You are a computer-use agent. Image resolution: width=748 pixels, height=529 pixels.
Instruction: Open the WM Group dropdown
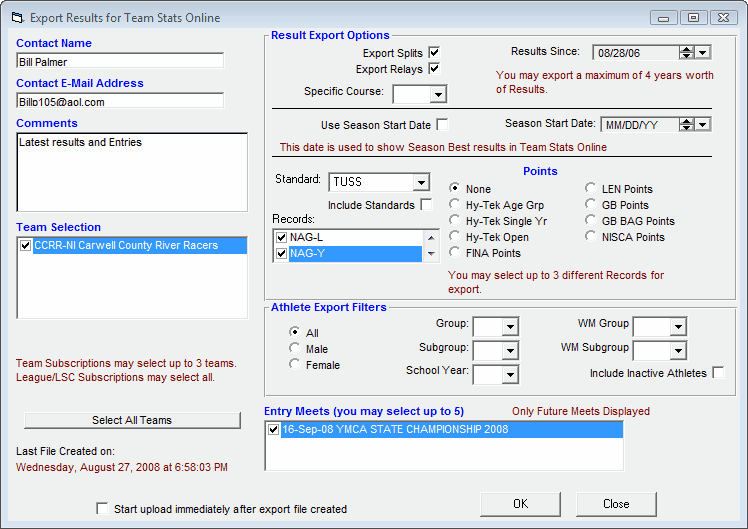678,327
